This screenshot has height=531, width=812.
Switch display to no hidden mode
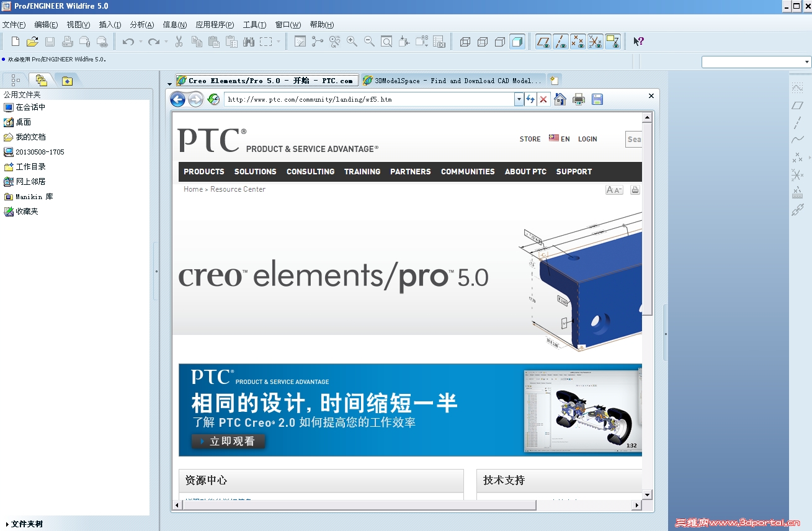pyautogui.click(x=500, y=42)
